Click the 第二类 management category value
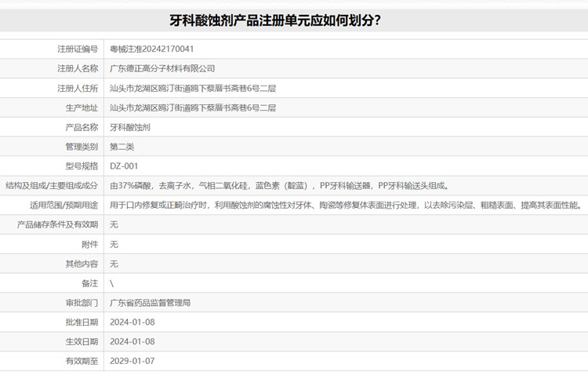Viewport: 588px width, 375px height. [x=122, y=147]
